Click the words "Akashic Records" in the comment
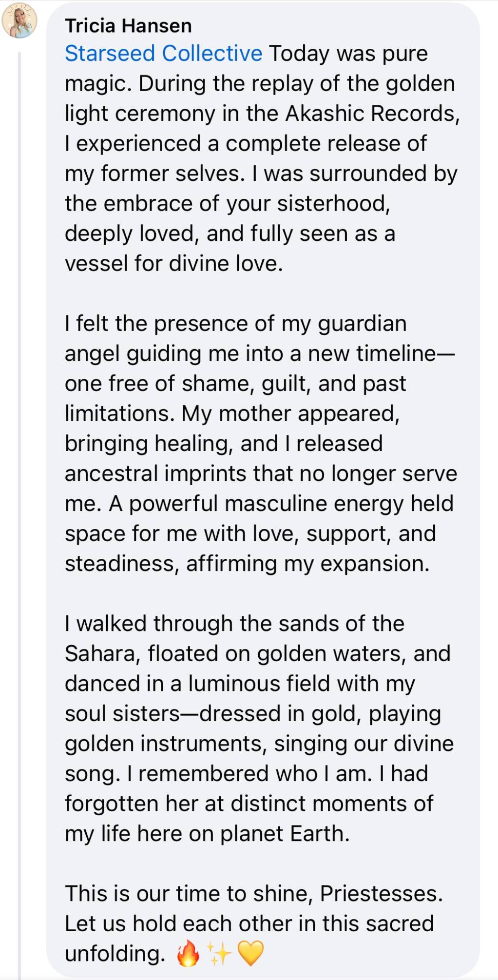Screen dimensions: 498x980 tap(373, 114)
